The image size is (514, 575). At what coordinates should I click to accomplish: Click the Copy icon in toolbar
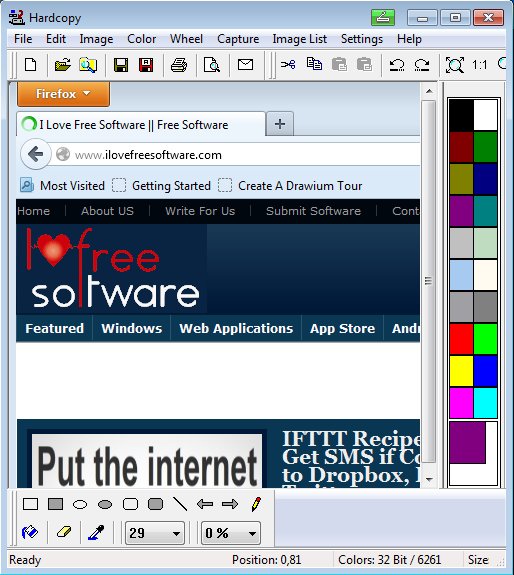click(x=314, y=64)
